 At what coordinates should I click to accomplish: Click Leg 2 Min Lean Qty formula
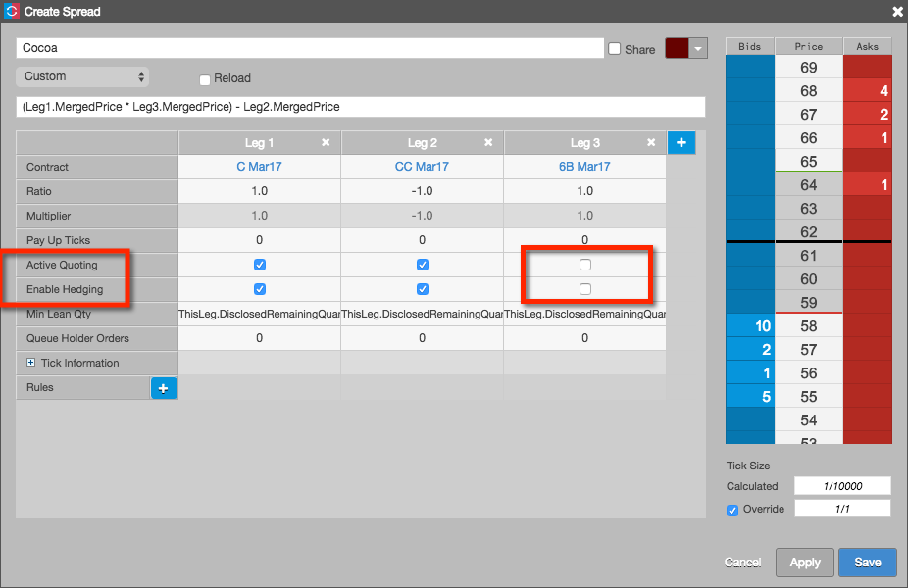coord(423,314)
